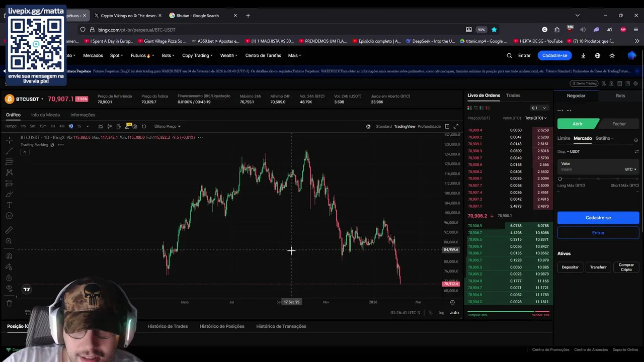Select Abrir position mode

[x=578, y=124]
